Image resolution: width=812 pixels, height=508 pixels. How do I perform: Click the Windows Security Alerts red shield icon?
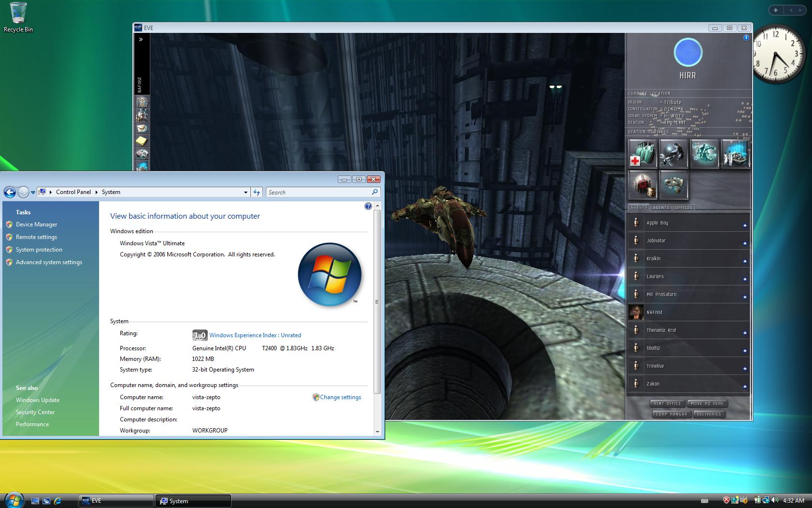[726, 500]
